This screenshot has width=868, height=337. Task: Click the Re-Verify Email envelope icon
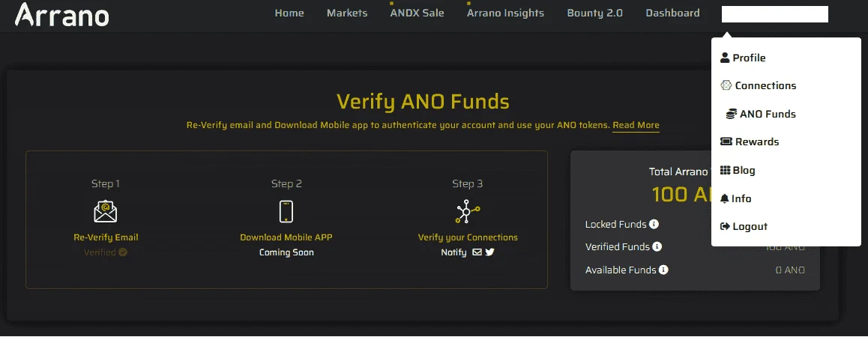click(x=106, y=211)
